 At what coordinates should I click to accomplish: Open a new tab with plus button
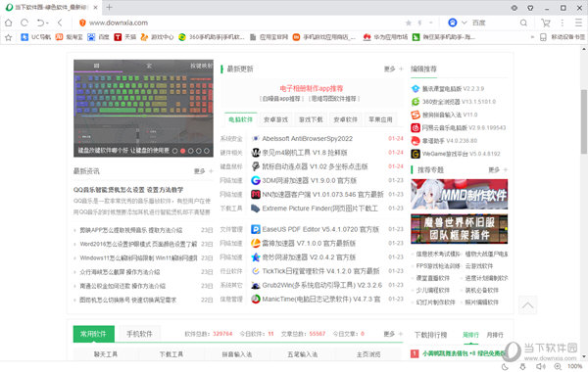tap(109, 7)
